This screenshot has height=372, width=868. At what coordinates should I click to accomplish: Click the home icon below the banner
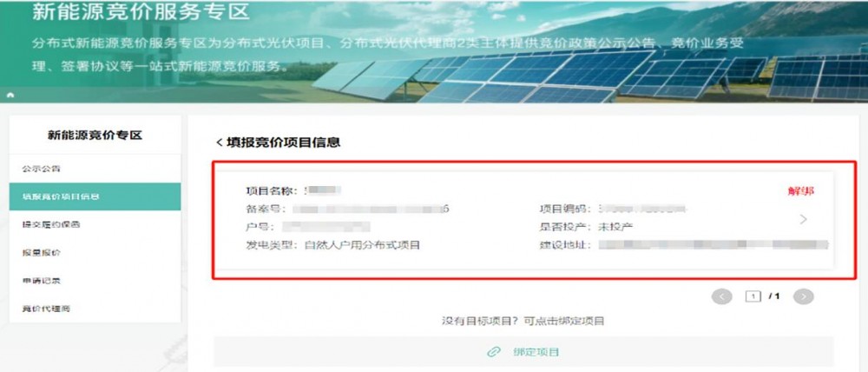(x=10, y=94)
